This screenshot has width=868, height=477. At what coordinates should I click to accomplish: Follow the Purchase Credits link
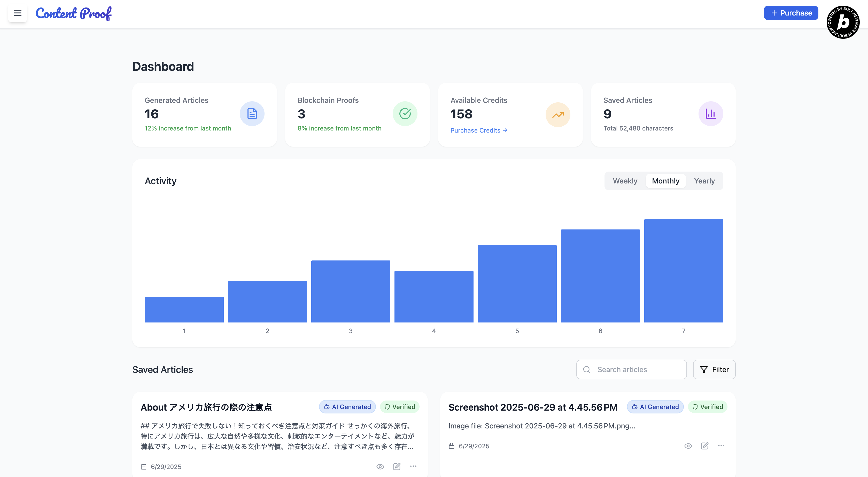point(478,130)
